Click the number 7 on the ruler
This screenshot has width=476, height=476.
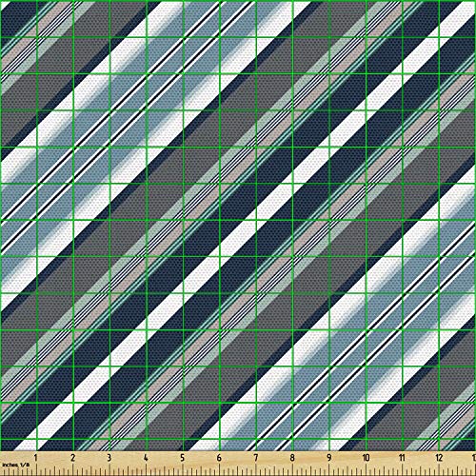pos(256,458)
